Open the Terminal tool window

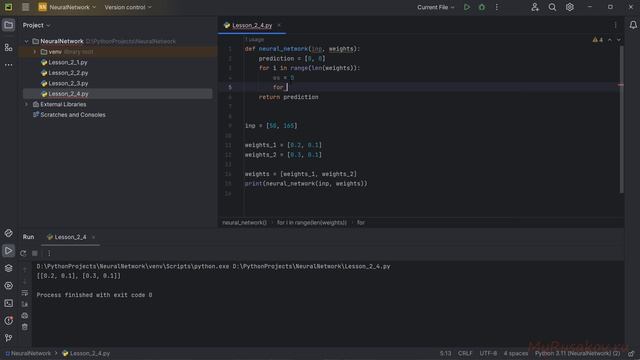[x=8, y=303]
